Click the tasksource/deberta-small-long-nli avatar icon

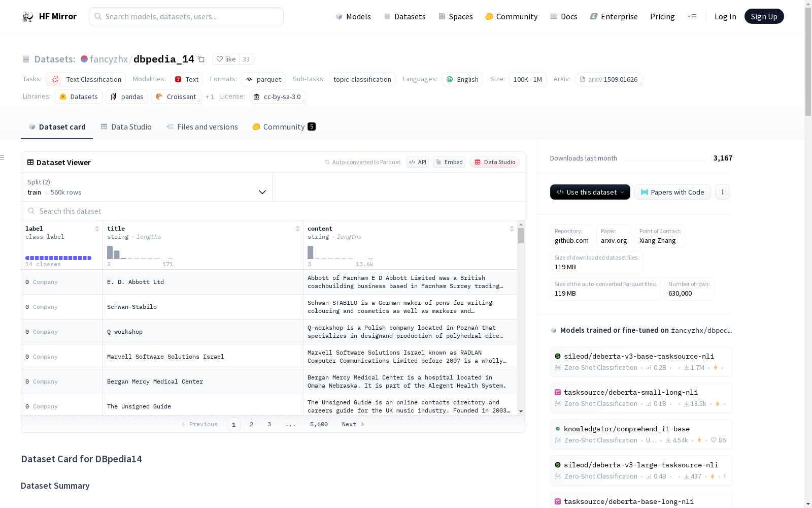558,392
